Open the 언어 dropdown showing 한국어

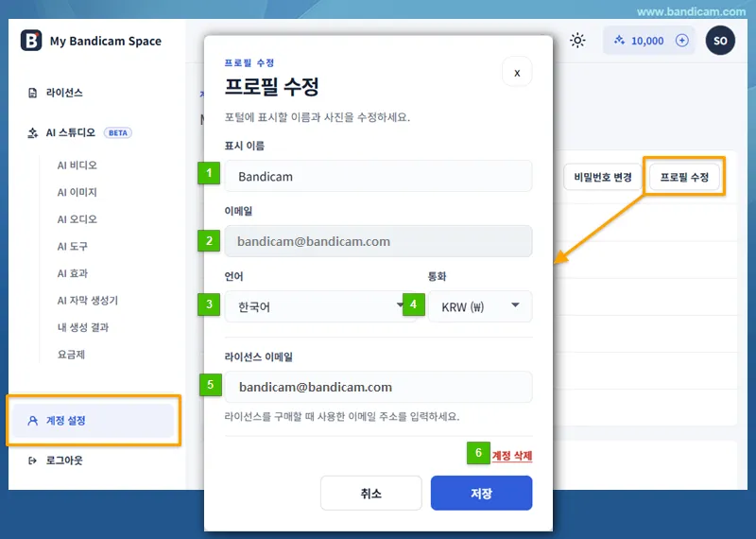click(320, 306)
